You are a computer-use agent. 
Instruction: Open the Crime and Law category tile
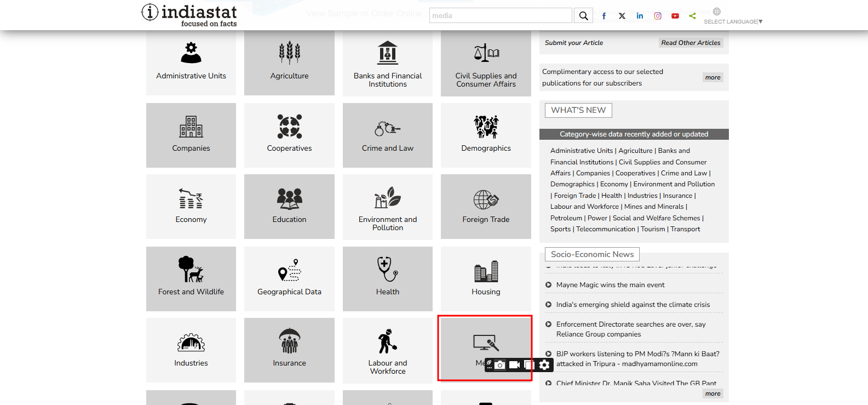(x=388, y=135)
